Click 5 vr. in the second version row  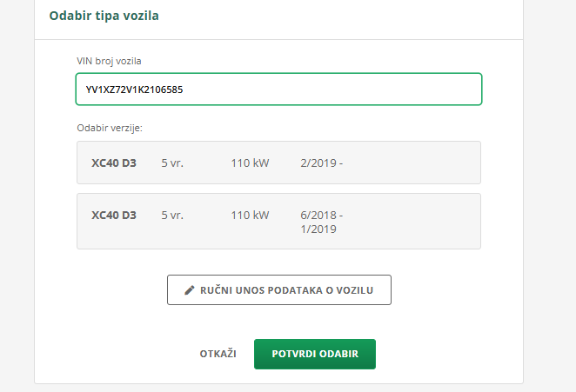coord(172,215)
